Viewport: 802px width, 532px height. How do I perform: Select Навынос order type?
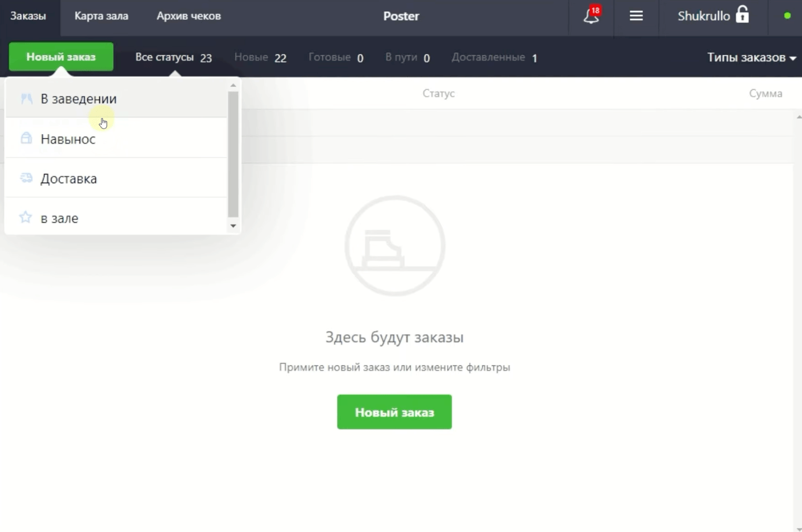(x=68, y=139)
